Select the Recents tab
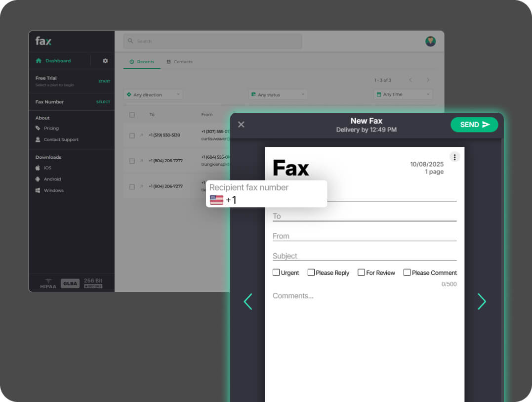Viewport: 532px width, 402px height. (142, 62)
